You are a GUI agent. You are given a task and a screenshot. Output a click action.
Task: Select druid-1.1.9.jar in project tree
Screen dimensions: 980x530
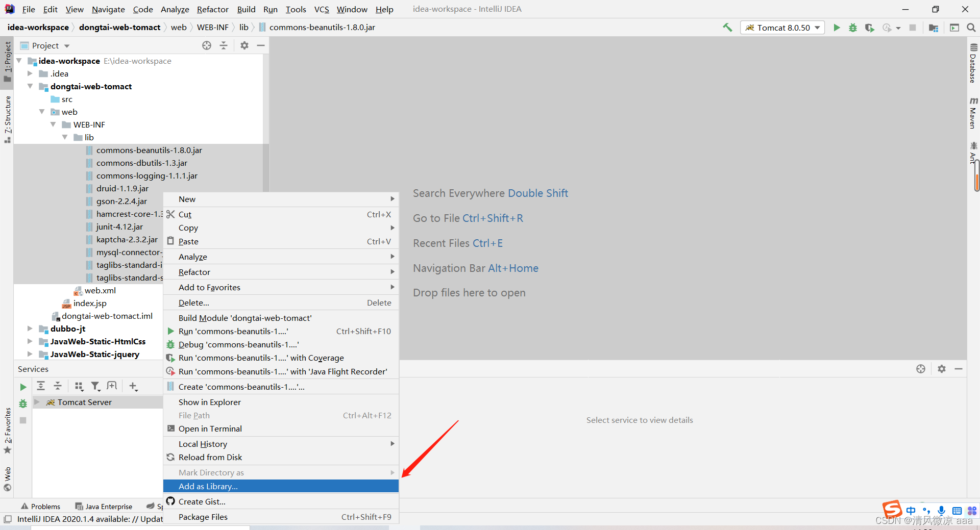(x=122, y=188)
